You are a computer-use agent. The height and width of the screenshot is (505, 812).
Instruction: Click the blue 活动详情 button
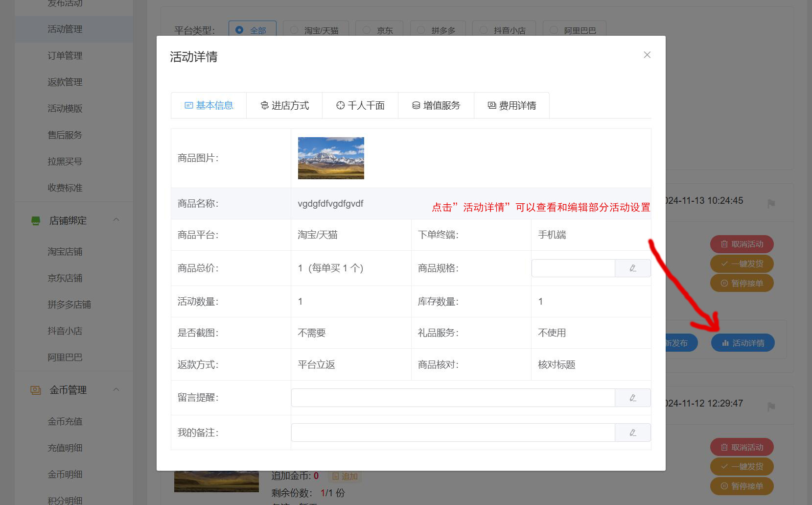tap(742, 343)
